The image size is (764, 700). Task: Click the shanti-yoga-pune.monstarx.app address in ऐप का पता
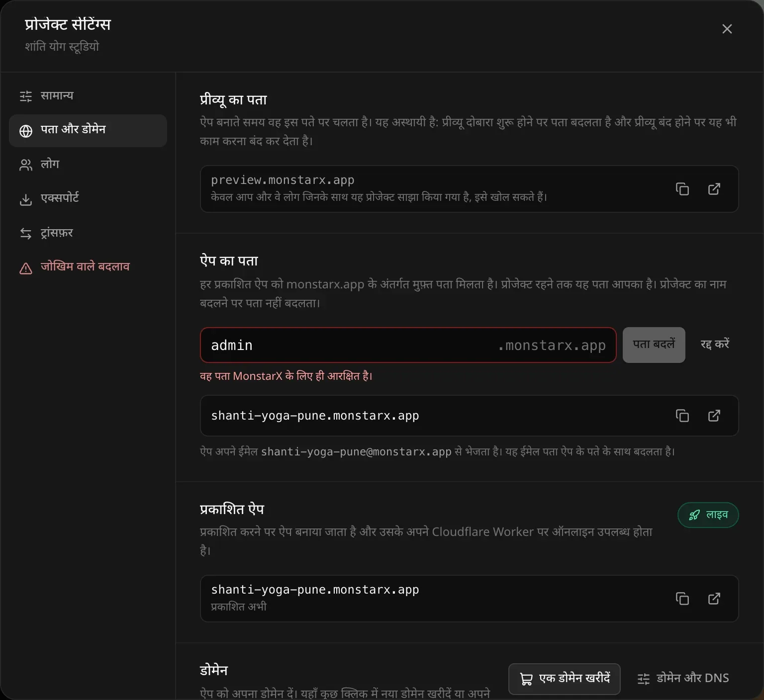tap(315, 416)
